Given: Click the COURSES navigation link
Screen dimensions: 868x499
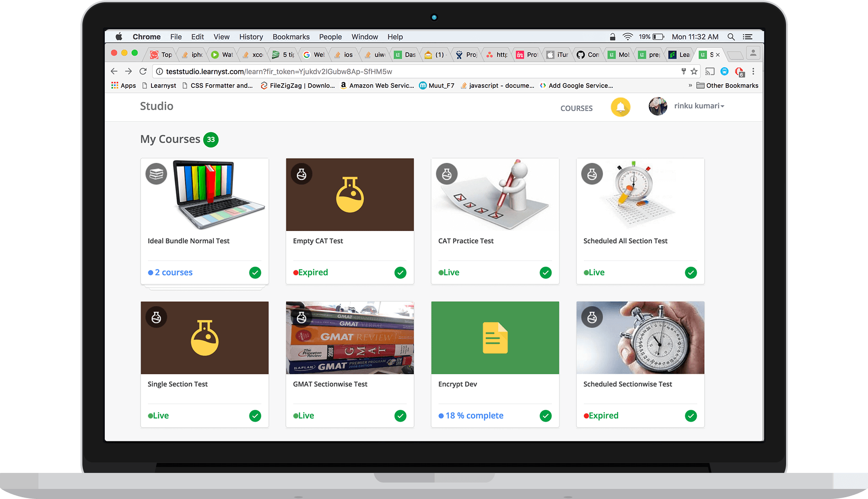Looking at the screenshot, I should [x=576, y=108].
